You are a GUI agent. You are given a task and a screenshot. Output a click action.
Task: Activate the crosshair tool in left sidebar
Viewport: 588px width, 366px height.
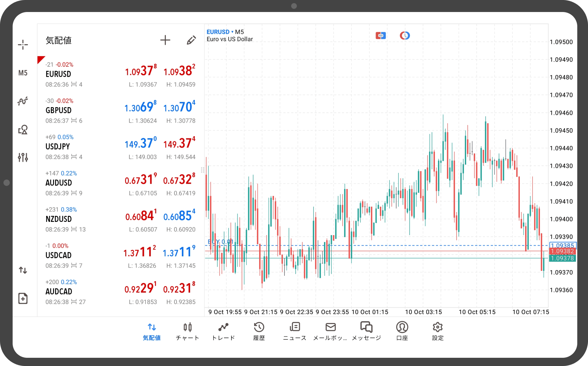pos(23,45)
